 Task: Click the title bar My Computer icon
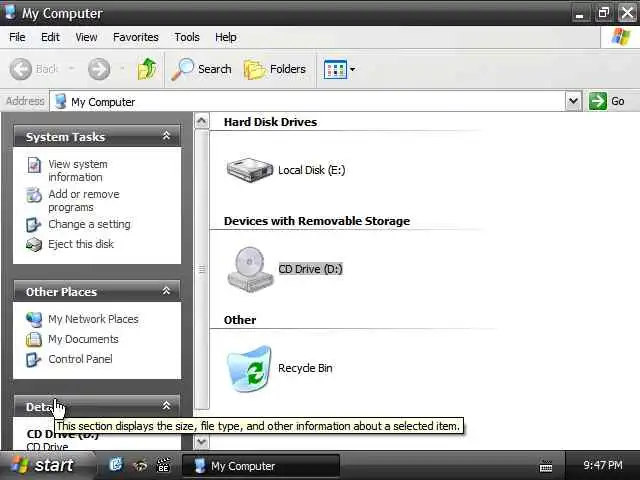(10, 12)
